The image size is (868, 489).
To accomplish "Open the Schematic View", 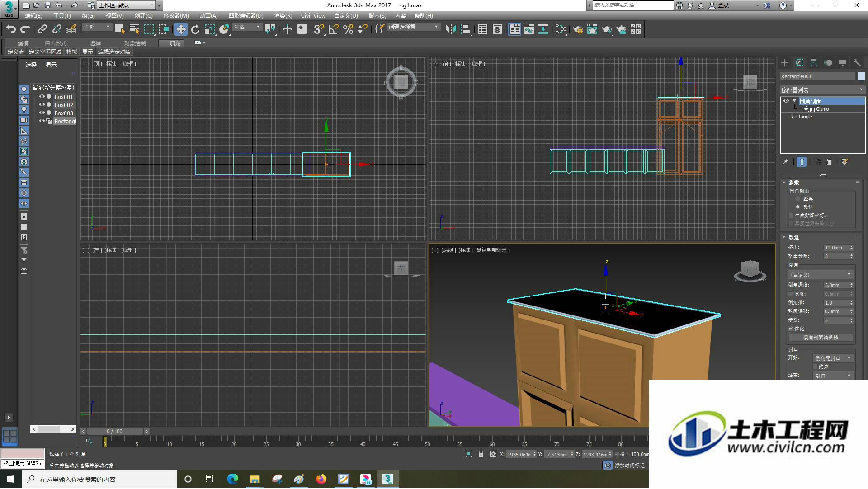I will coord(543,29).
